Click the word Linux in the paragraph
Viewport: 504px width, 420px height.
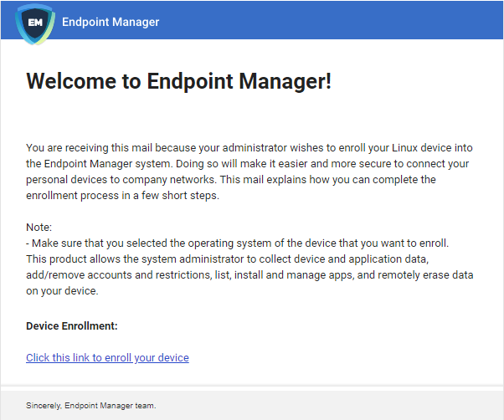point(404,148)
